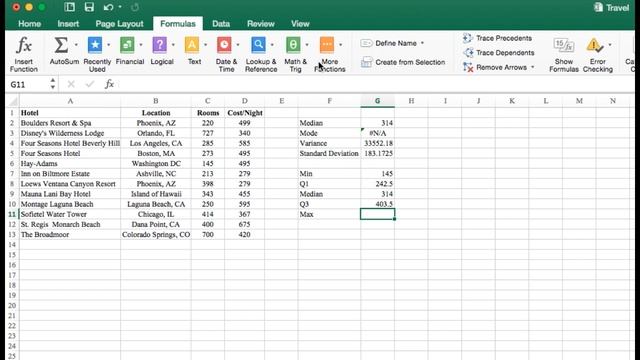
Task: Expand the Remove Arrows dropdown arrow
Action: (x=533, y=67)
